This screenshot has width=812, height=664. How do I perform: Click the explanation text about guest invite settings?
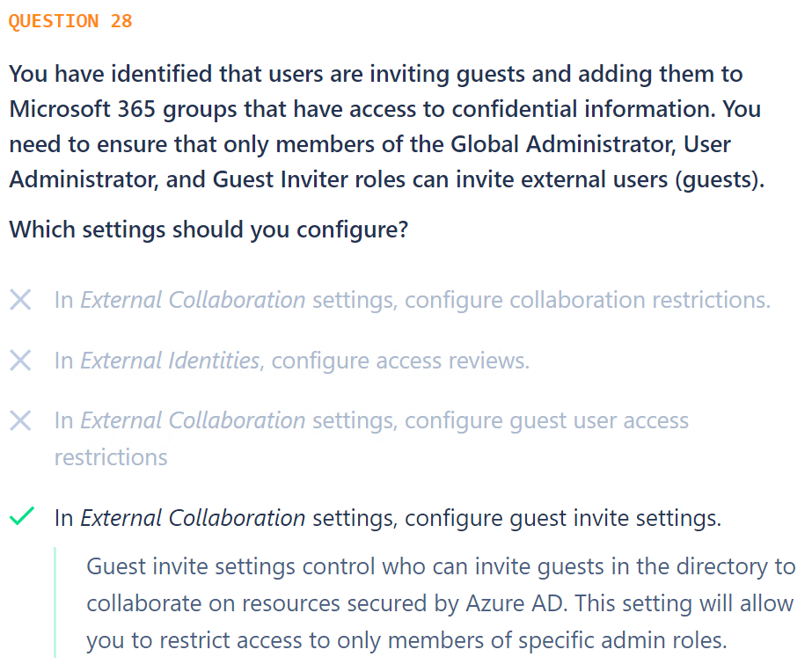(x=441, y=603)
